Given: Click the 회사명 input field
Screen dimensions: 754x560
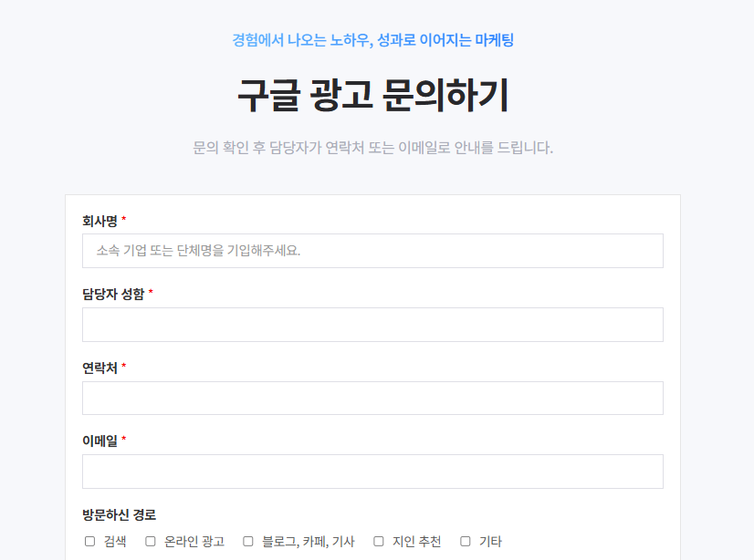Looking at the screenshot, I should pos(372,251).
